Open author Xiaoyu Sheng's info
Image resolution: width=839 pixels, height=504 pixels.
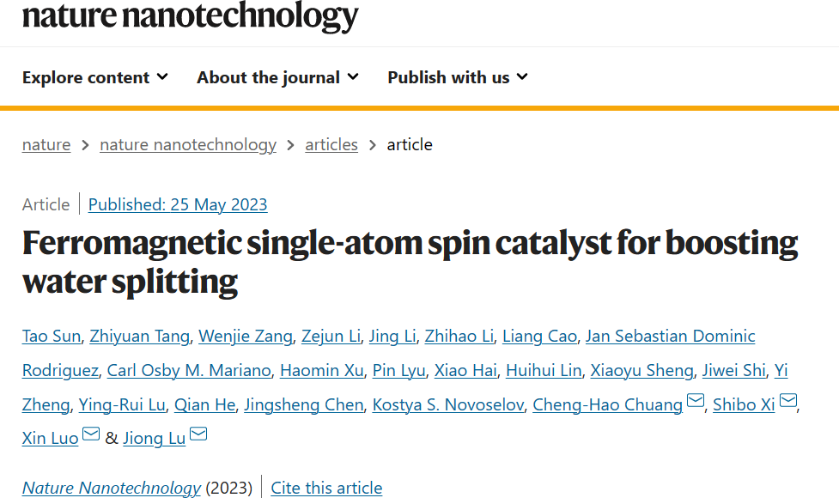click(641, 370)
